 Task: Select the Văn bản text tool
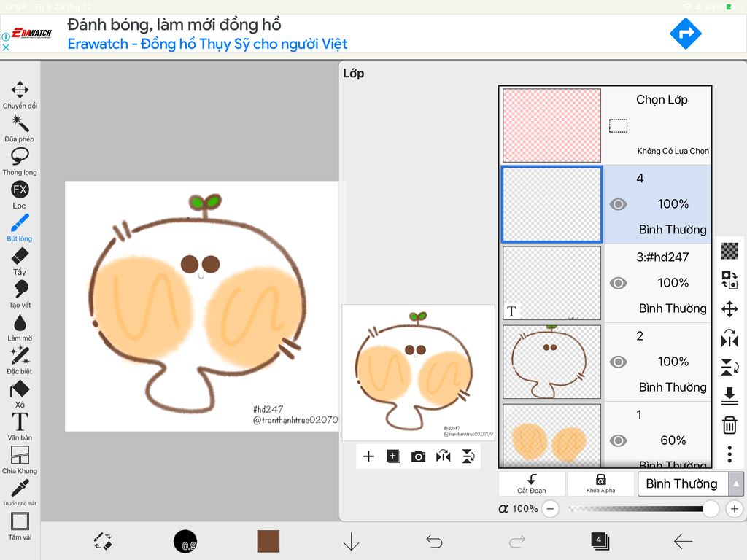(x=20, y=427)
